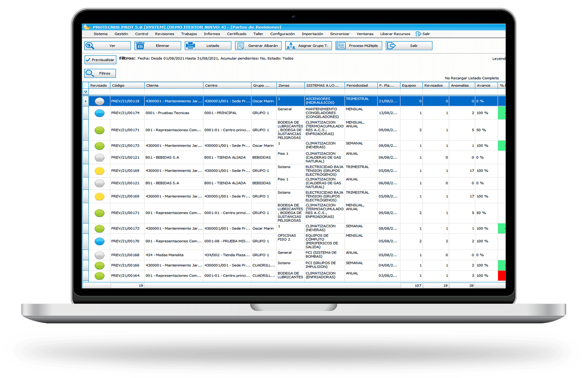Open the Sistema menu

[x=101, y=34]
